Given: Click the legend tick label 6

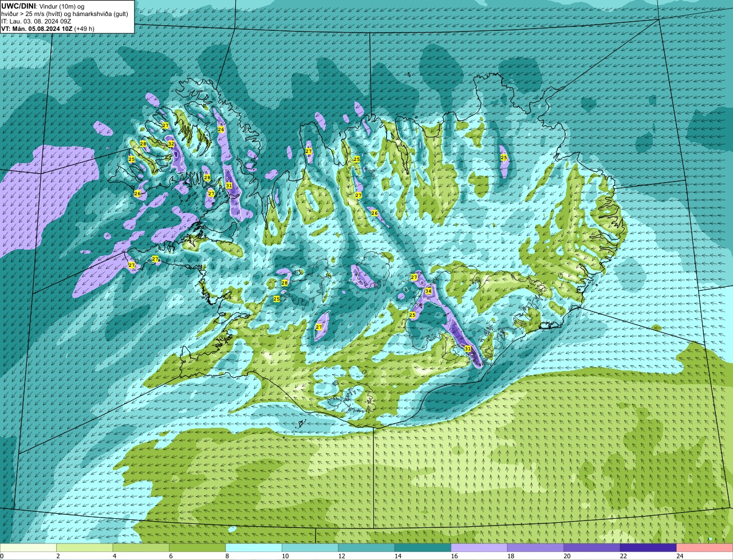Looking at the screenshot, I should (170, 556).
